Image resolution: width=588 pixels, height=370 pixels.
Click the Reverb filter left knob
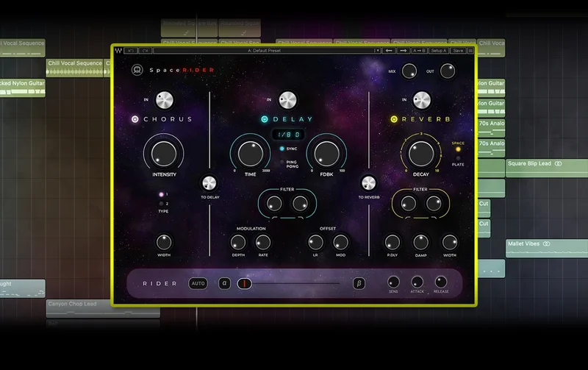tap(409, 203)
